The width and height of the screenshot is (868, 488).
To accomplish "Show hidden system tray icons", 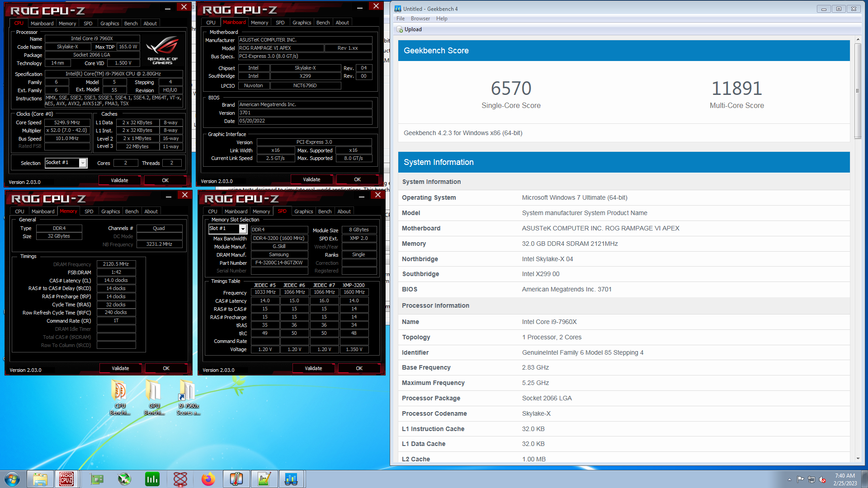I will tap(789, 479).
